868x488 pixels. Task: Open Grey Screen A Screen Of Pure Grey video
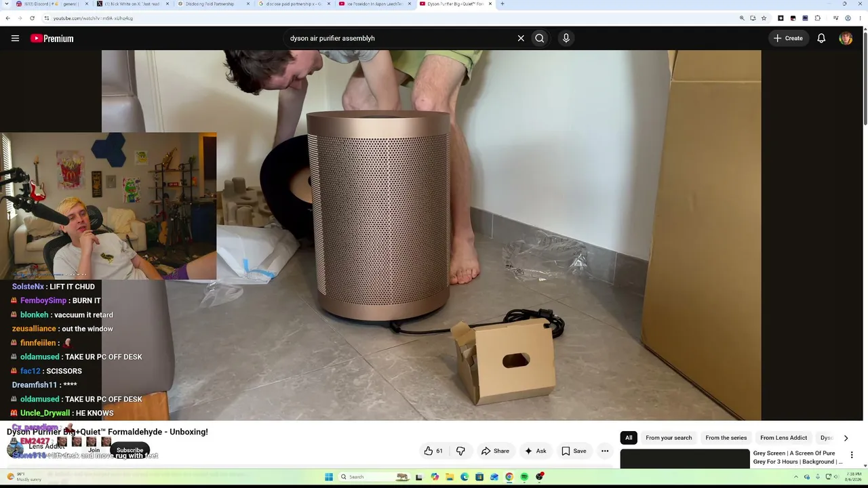click(x=797, y=457)
